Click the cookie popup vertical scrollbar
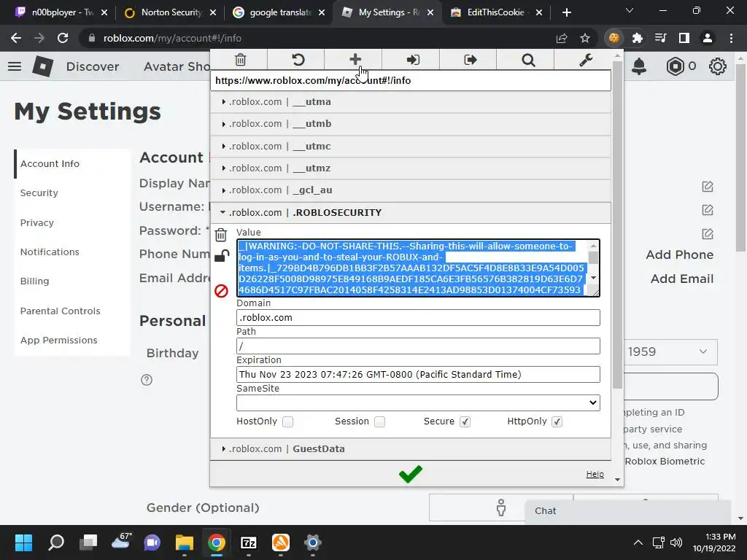 click(617, 224)
